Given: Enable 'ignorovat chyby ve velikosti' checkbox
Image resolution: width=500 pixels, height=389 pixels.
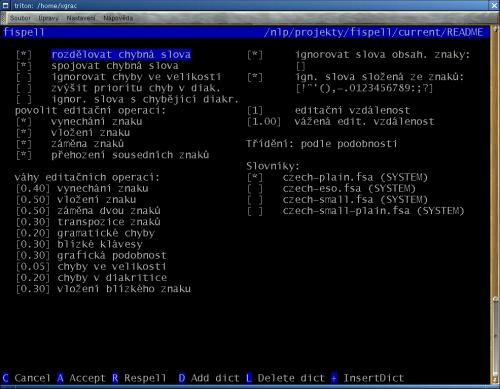Looking at the screenshot, I should click(x=24, y=77).
